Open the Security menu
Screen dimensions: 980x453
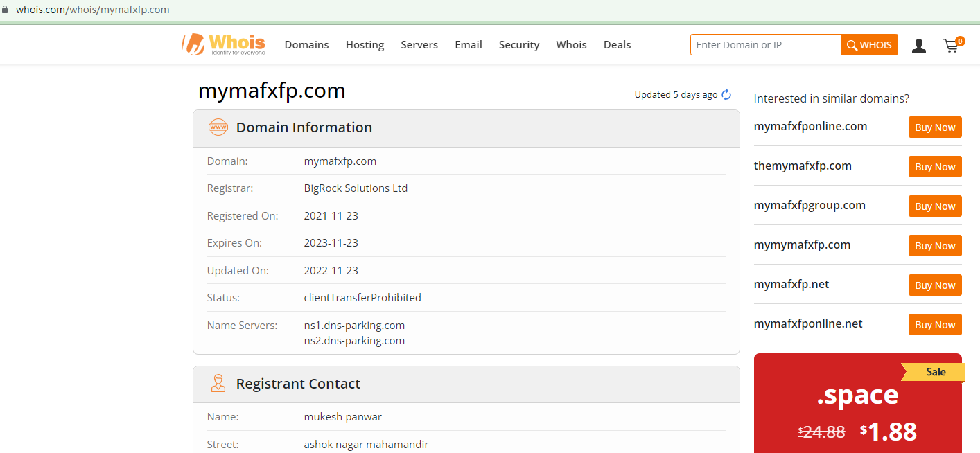519,45
